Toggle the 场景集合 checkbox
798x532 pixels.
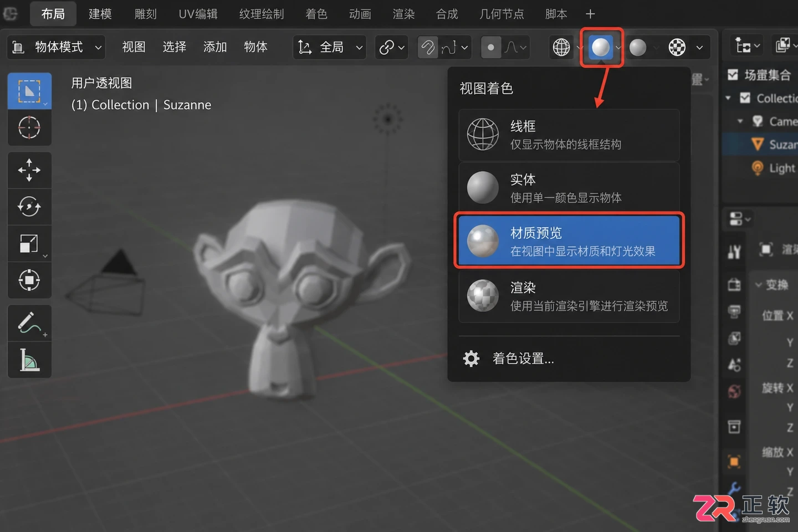tap(733, 75)
